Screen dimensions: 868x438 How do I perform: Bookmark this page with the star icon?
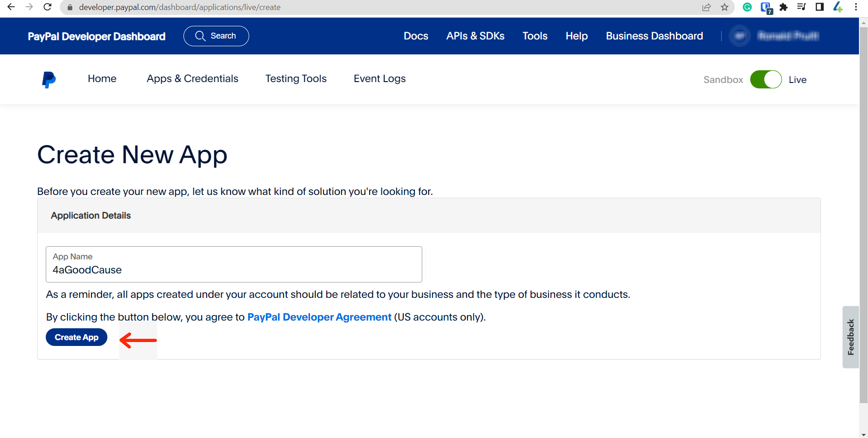[725, 7]
